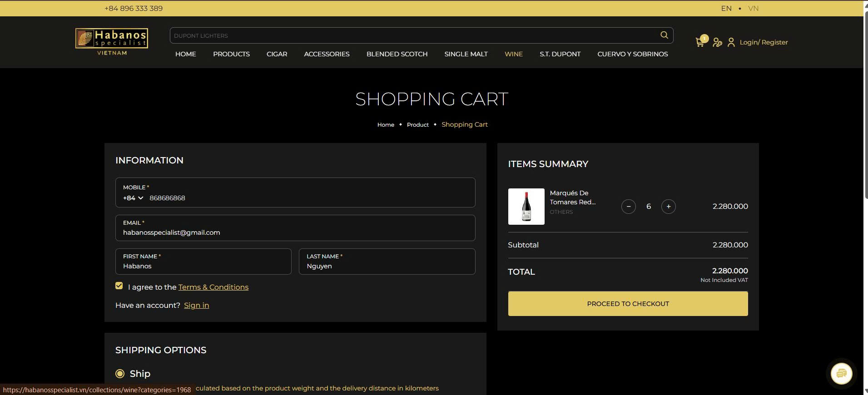Click the Home breadcrumb link
868x395 pixels.
coord(386,124)
